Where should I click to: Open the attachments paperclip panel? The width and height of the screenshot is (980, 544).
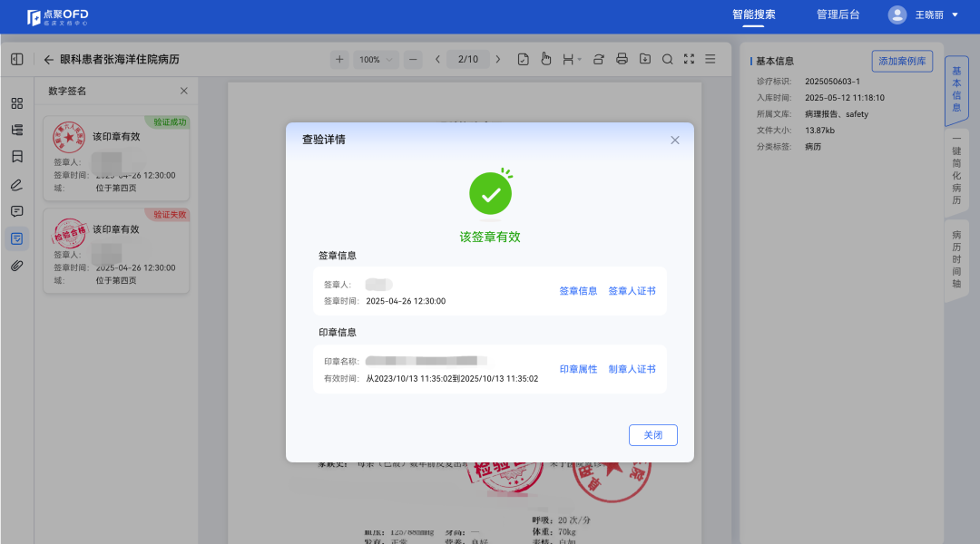[17, 266]
